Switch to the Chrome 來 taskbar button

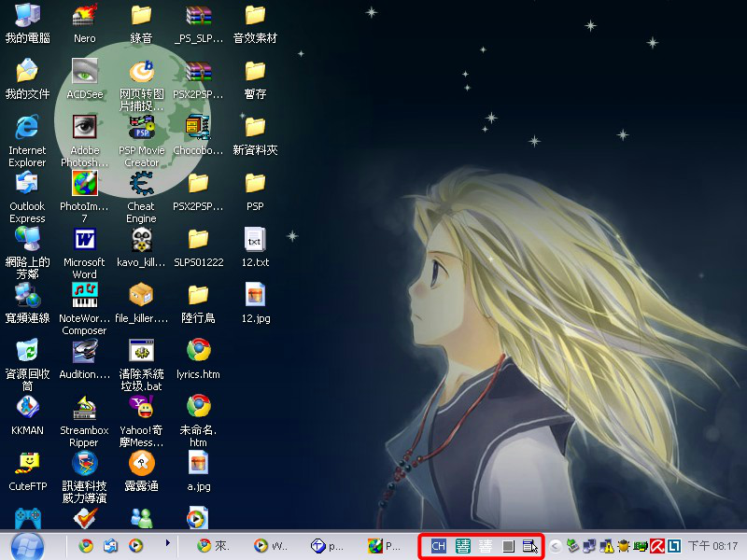pyautogui.click(x=214, y=546)
